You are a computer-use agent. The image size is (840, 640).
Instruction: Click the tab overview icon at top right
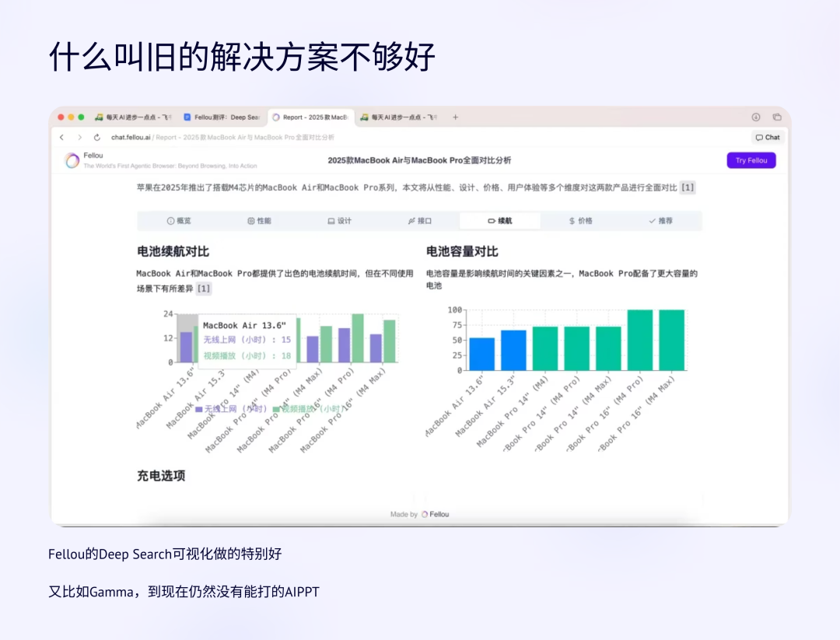tap(777, 117)
